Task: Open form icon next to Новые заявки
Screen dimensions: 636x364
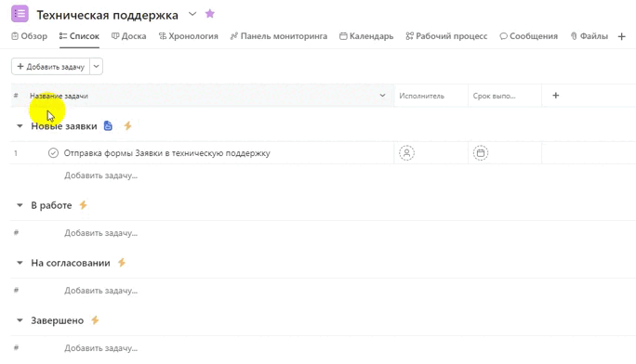Action: (x=108, y=126)
